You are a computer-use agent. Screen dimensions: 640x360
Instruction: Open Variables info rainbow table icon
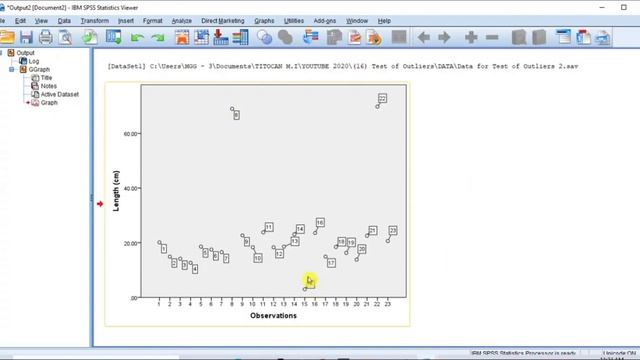click(240, 38)
